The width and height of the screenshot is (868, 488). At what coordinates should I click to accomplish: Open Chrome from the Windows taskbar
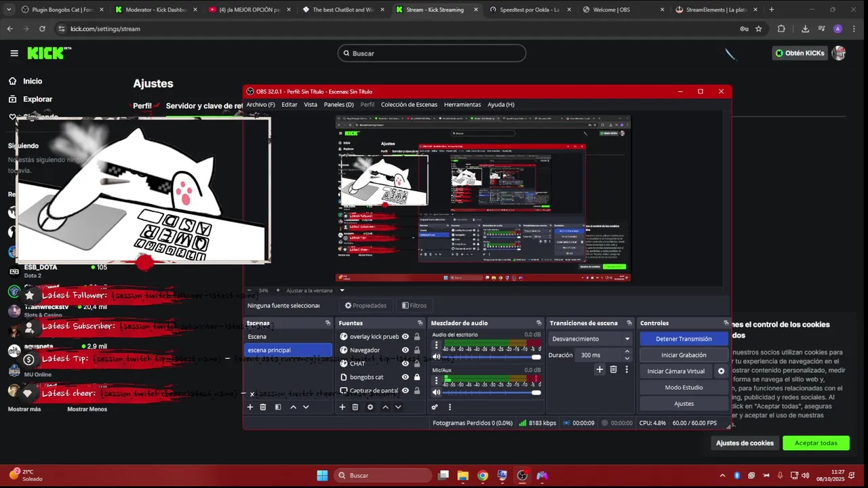(482, 475)
